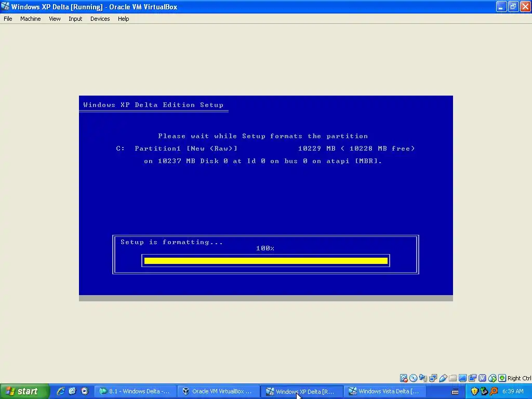
Task: Click the orange magnifier tray icon
Action: 494,392
